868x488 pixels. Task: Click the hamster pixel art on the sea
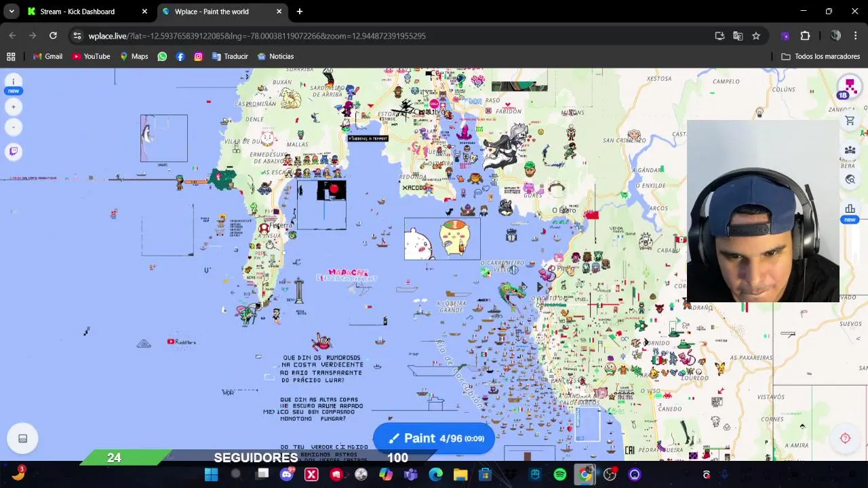point(454,238)
